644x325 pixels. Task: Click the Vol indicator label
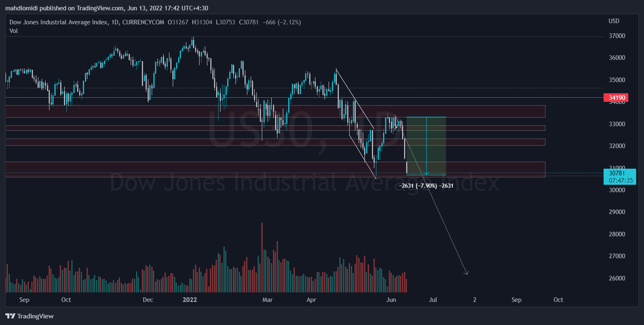coord(14,31)
